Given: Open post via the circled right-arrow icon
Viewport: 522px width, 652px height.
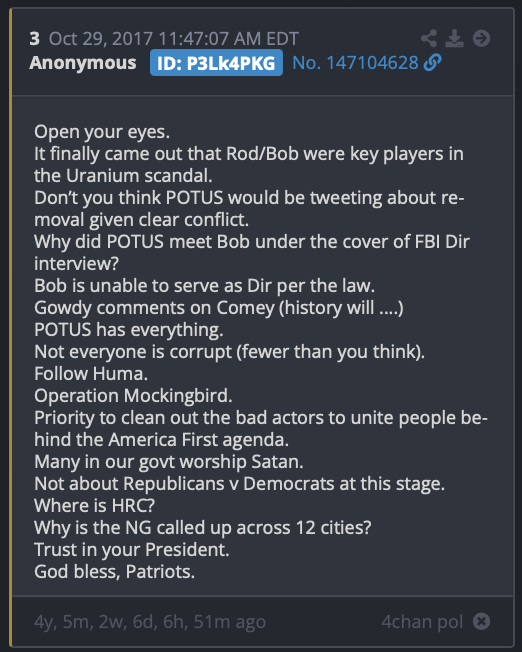Looking at the screenshot, I should [481, 39].
